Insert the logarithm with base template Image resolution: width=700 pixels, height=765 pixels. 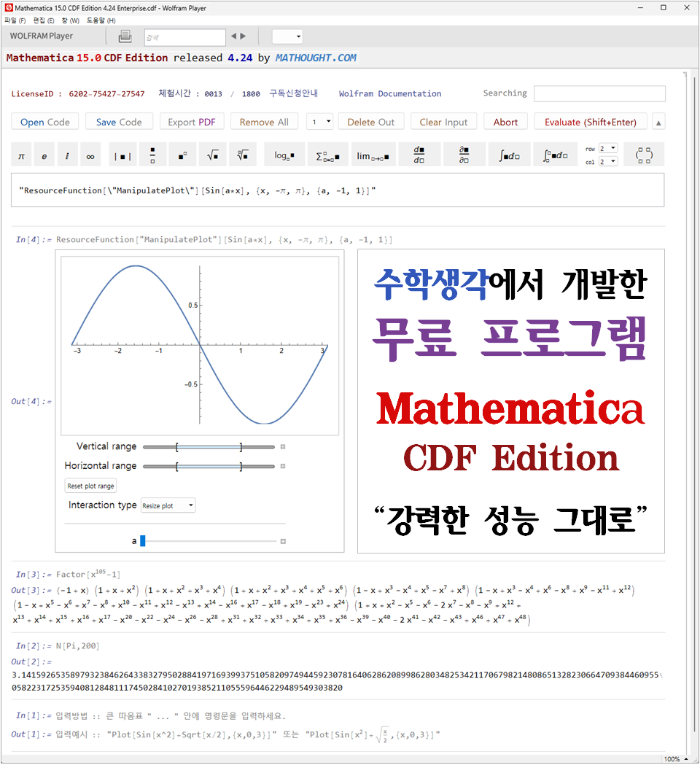pos(284,155)
